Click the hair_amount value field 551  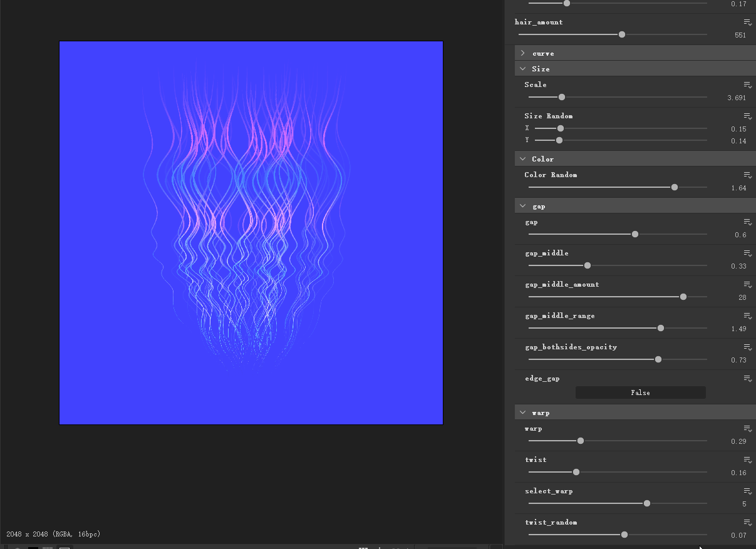click(x=740, y=36)
